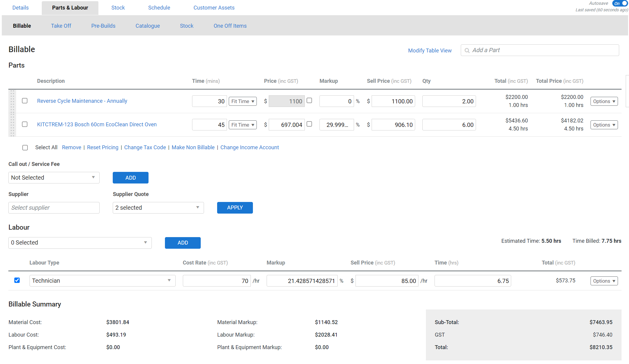Click labour cost rate field showing 70

(217, 281)
